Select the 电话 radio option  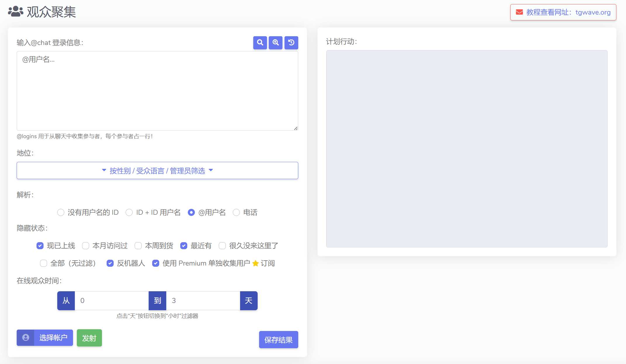point(236,212)
